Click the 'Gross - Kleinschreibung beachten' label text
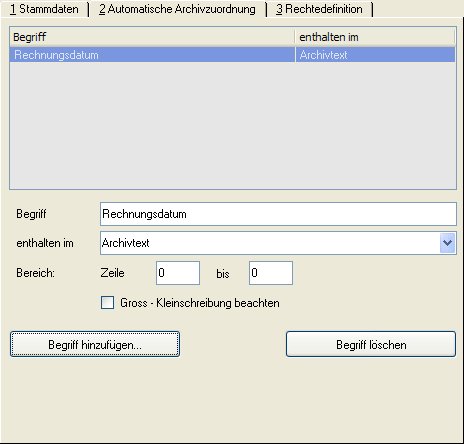 tap(200, 303)
